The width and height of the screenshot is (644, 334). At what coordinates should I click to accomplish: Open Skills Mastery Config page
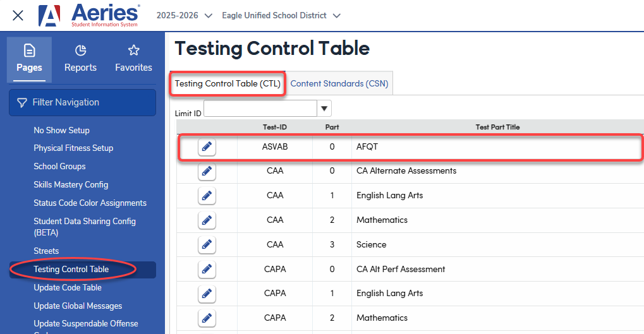(x=71, y=184)
